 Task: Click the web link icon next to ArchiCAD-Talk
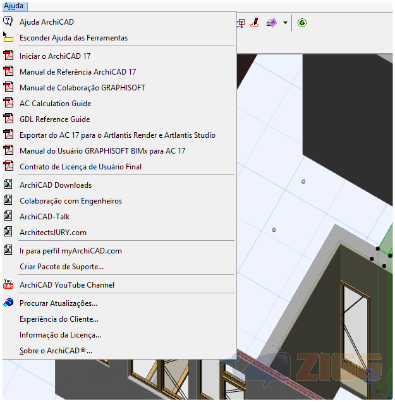click(8, 216)
